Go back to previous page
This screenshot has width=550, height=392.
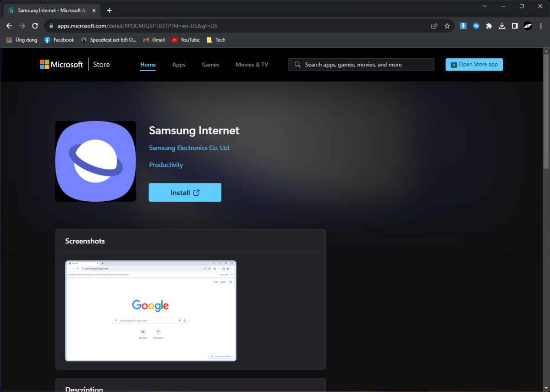9,26
